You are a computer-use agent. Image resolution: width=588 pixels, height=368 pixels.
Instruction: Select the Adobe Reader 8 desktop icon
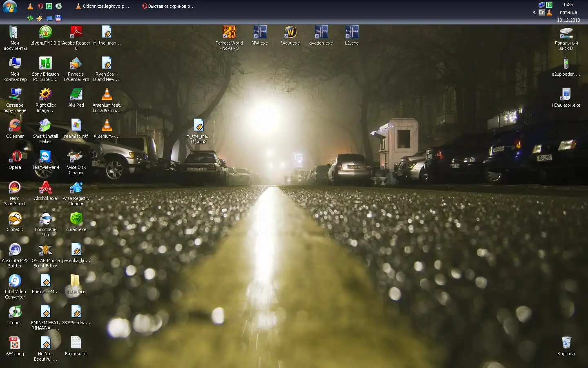76,33
